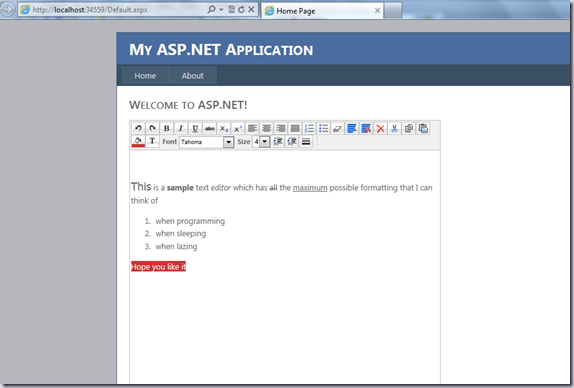Align text left

[252, 128]
